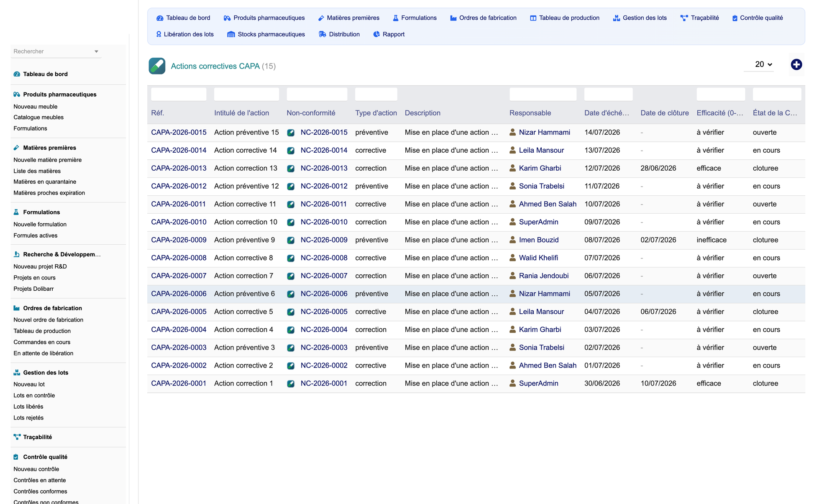Click the Intitulé de l'action filter field
Screen dimensions: 814x504
point(246,94)
